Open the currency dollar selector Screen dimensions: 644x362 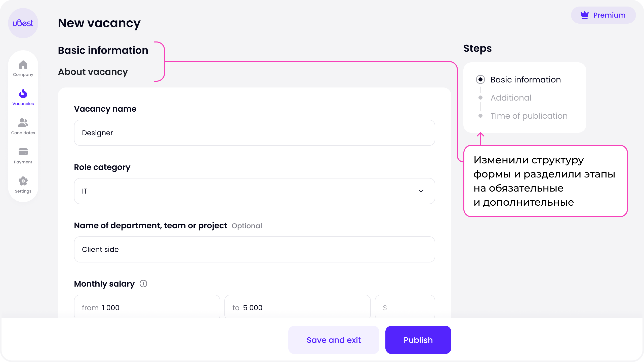point(405,307)
